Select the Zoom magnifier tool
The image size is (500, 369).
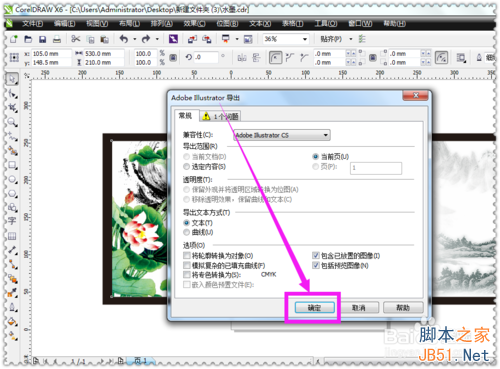point(12,122)
